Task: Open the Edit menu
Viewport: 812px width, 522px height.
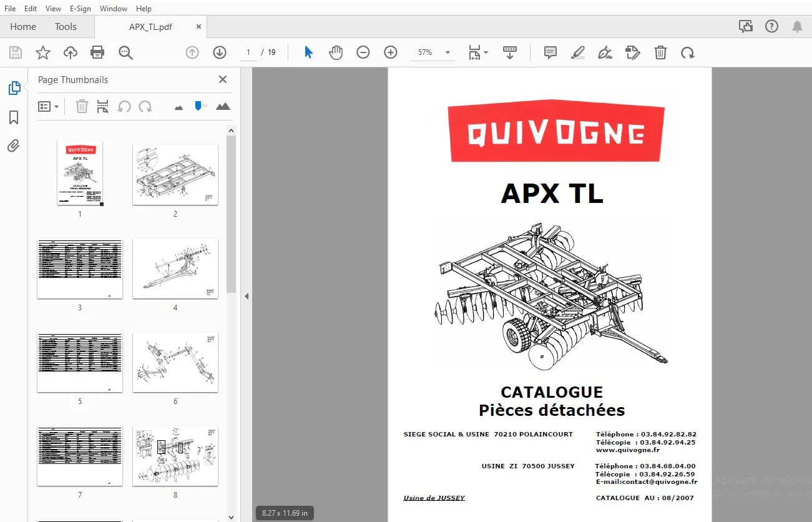Action: point(30,8)
